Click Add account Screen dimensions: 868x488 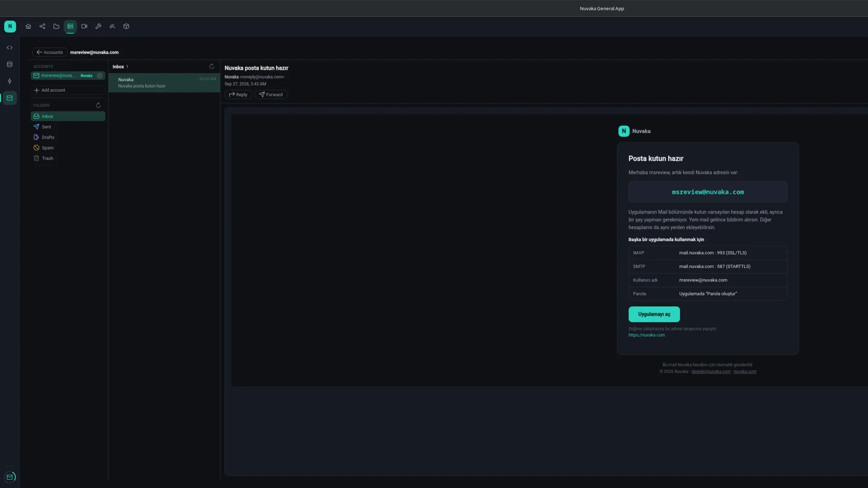pos(68,90)
